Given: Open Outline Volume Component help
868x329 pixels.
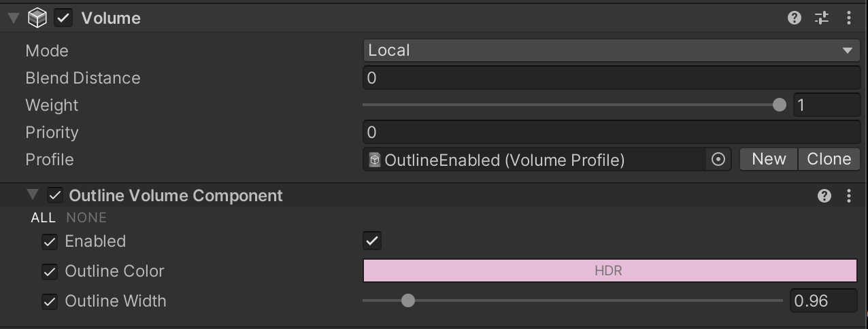Looking at the screenshot, I should [824, 196].
